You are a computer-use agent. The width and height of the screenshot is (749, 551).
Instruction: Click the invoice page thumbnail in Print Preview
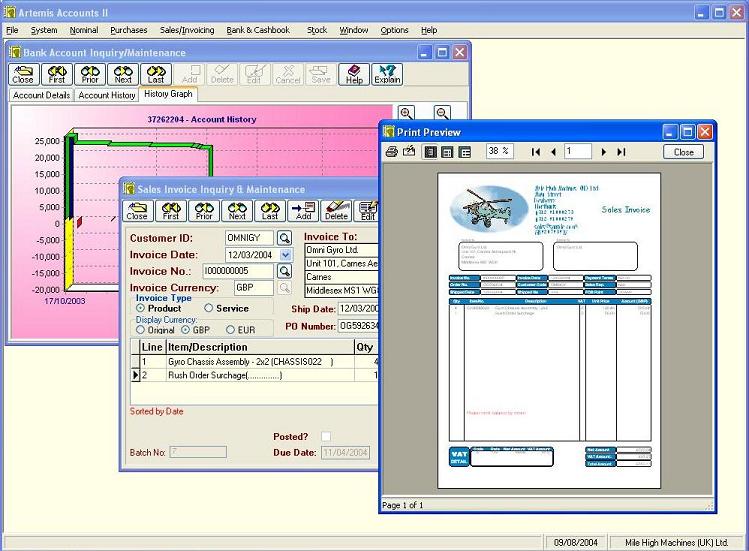[549, 331]
